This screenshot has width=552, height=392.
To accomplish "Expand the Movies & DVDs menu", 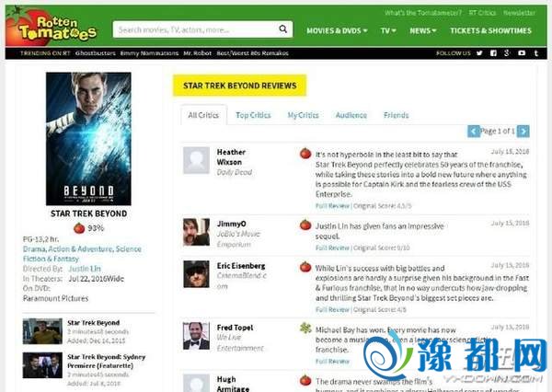I will (337, 30).
